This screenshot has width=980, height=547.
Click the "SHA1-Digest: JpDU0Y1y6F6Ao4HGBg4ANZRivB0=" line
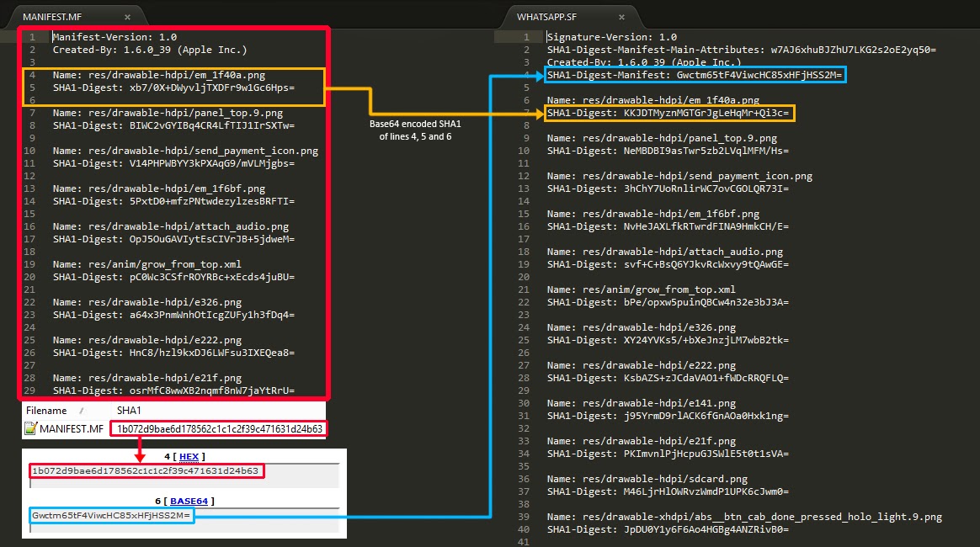coord(668,529)
